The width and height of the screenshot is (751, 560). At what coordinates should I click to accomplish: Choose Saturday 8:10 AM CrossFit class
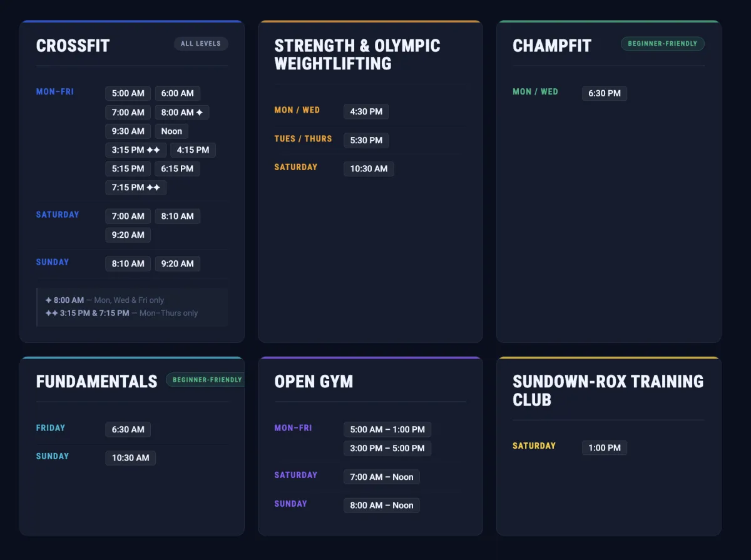[178, 216]
